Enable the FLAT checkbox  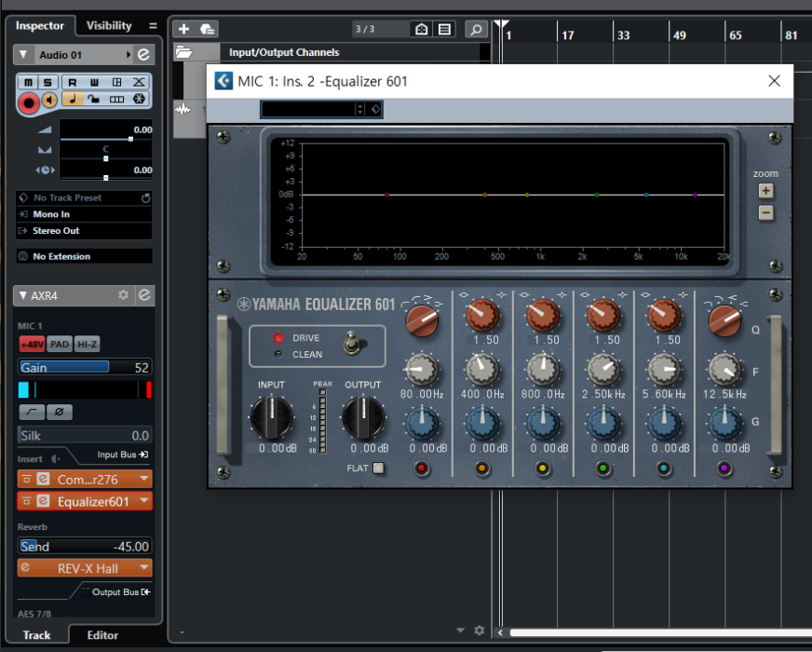(x=379, y=469)
